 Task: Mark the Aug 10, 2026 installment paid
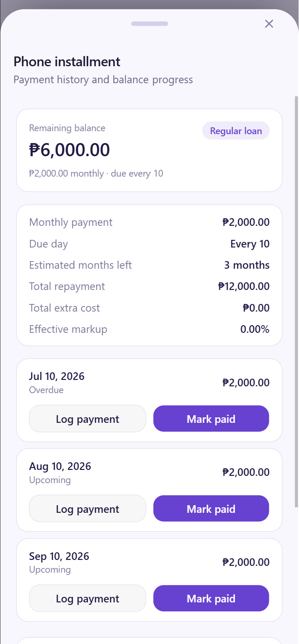(211, 509)
